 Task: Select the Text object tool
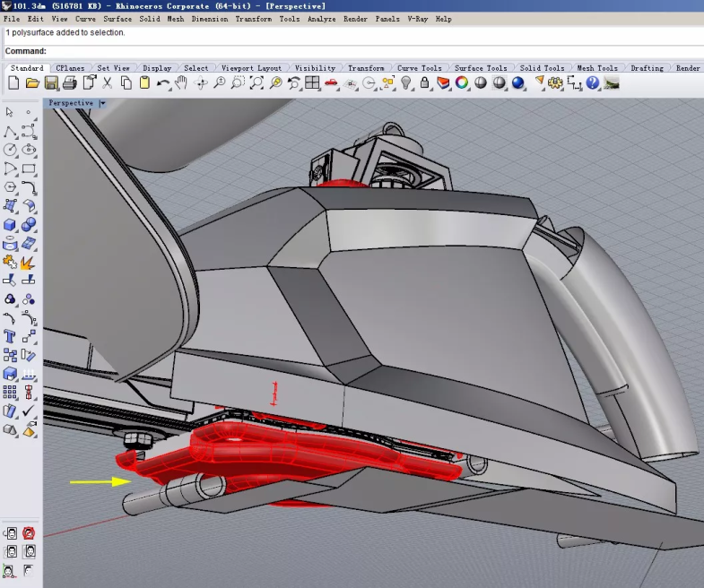(10, 336)
